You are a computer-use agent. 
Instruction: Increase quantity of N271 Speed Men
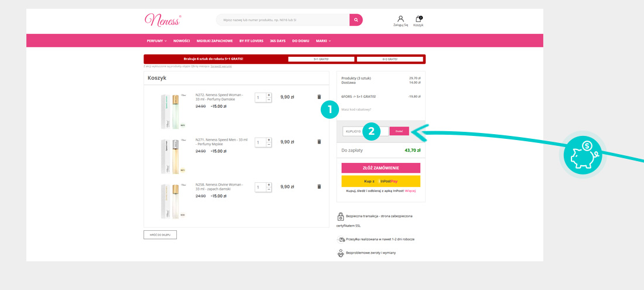coord(269,139)
